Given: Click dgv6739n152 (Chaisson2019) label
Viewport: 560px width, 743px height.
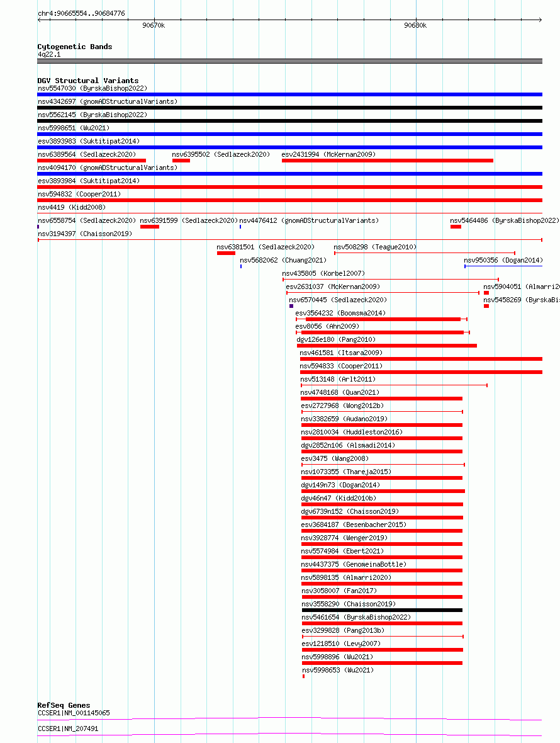Looking at the screenshot, I should 350,513.
